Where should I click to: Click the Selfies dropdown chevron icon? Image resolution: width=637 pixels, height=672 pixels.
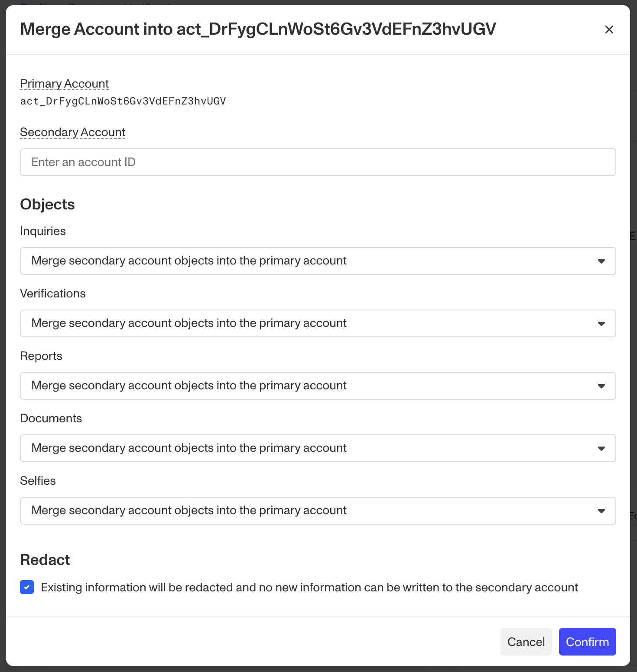click(x=601, y=511)
